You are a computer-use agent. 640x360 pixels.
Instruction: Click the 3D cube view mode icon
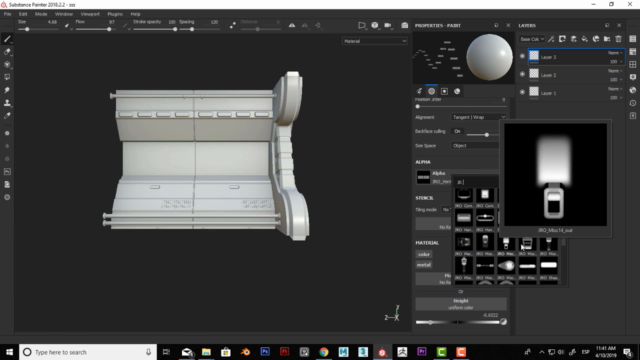coord(375,25)
